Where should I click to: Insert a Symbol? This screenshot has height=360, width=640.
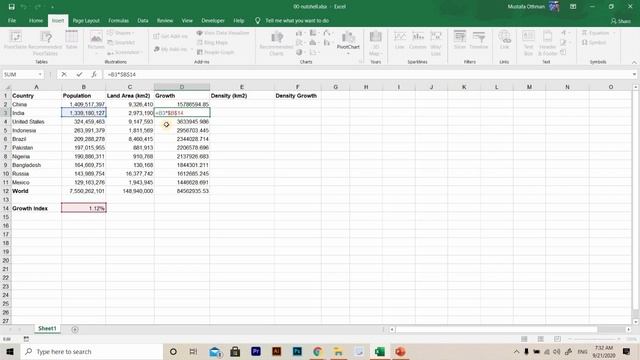[594, 42]
